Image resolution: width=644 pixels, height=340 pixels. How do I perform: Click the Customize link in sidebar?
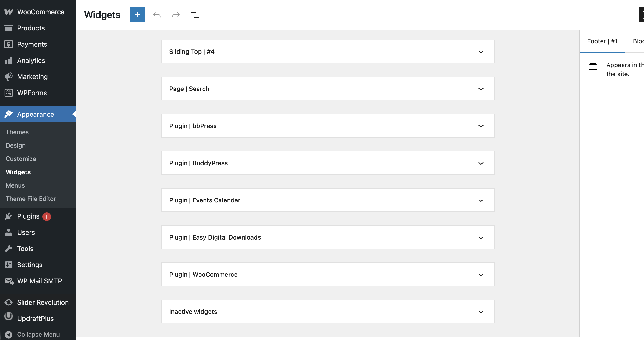(x=21, y=159)
